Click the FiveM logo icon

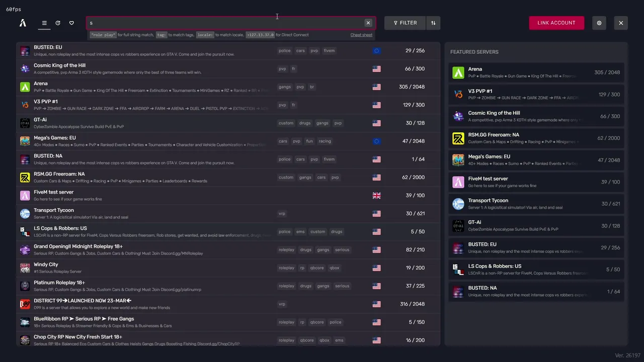click(23, 23)
